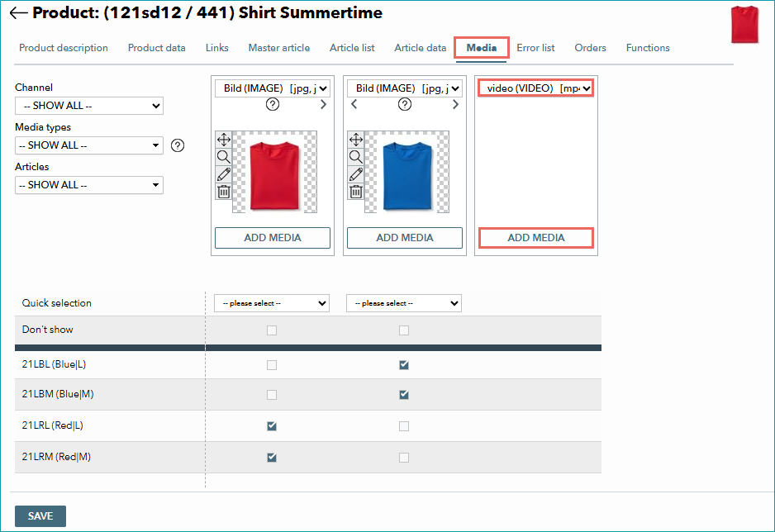Viewport: 775px width, 532px height.
Task: Click ADD MEDIA in the video card
Action: (x=536, y=238)
